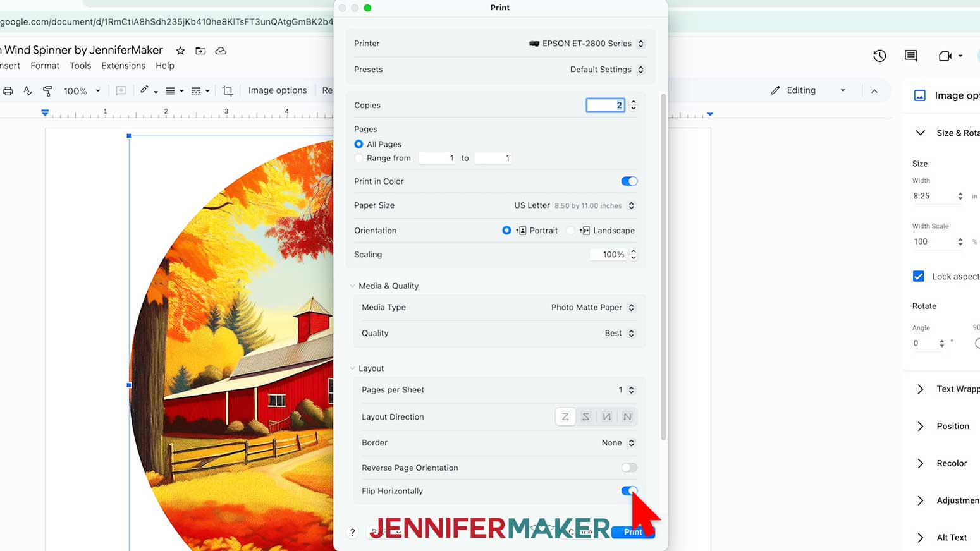This screenshot has width=980, height=551.
Task: Open the Border None dropdown
Action: [x=618, y=443]
